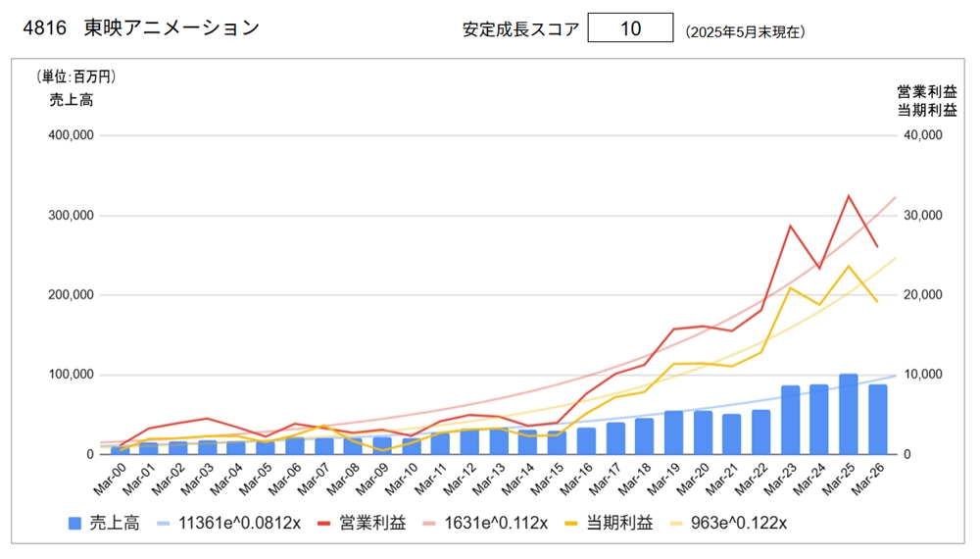Click the 300,000 left axis value
Screen dimensions: 980x559
pos(72,215)
